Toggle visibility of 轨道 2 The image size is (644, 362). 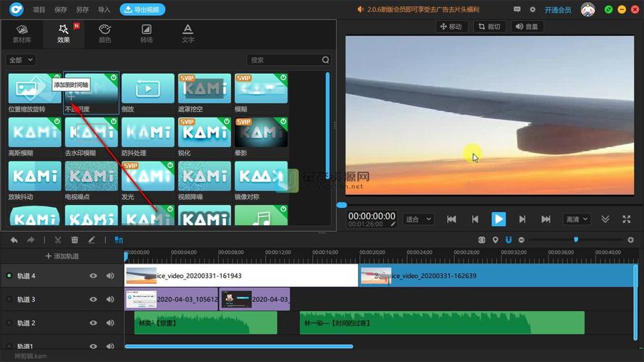point(93,323)
